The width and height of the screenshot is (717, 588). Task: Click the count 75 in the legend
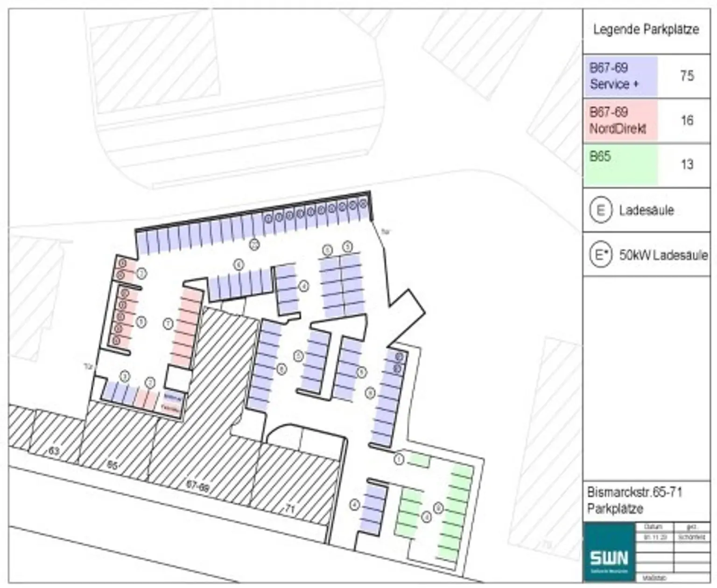tap(687, 76)
